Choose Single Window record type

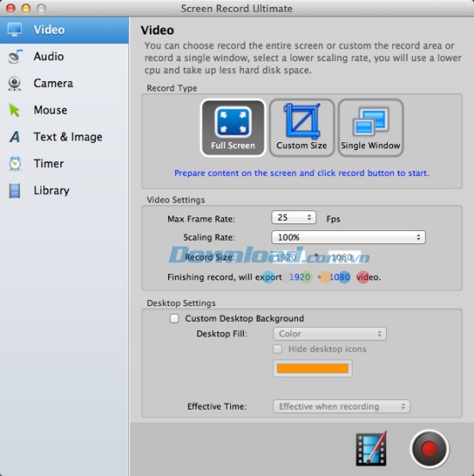tap(371, 128)
